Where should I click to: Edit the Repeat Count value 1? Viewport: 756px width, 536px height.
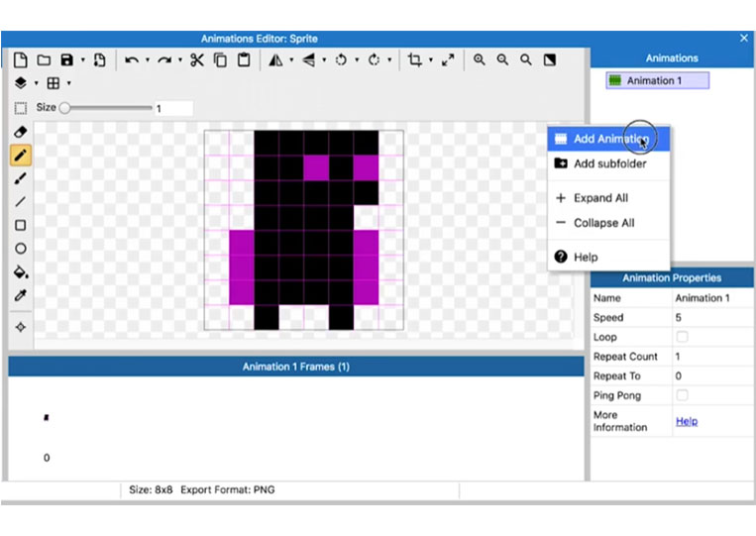[713, 357]
